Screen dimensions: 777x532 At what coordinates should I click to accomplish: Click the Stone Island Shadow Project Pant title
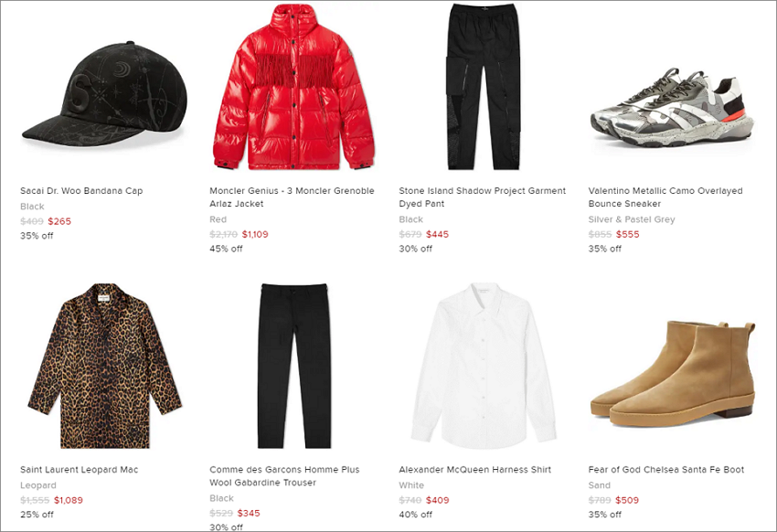[482, 197]
